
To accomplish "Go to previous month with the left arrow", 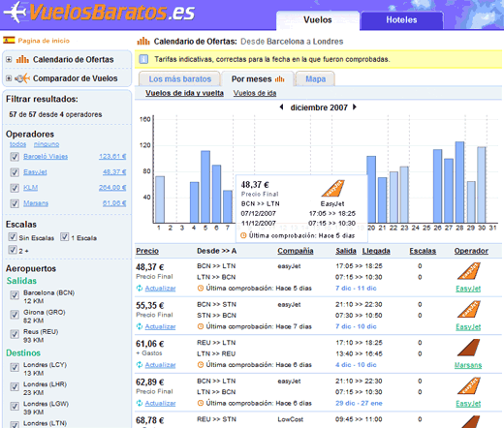I will [x=281, y=107].
